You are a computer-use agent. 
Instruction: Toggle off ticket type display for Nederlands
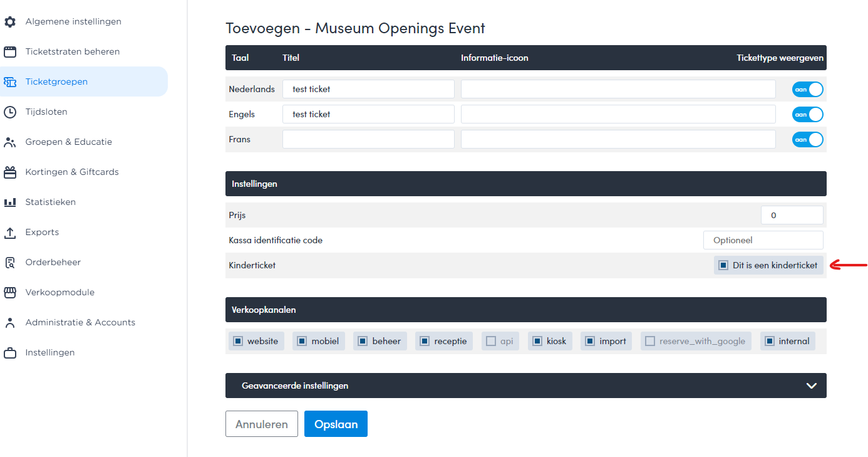coord(807,90)
